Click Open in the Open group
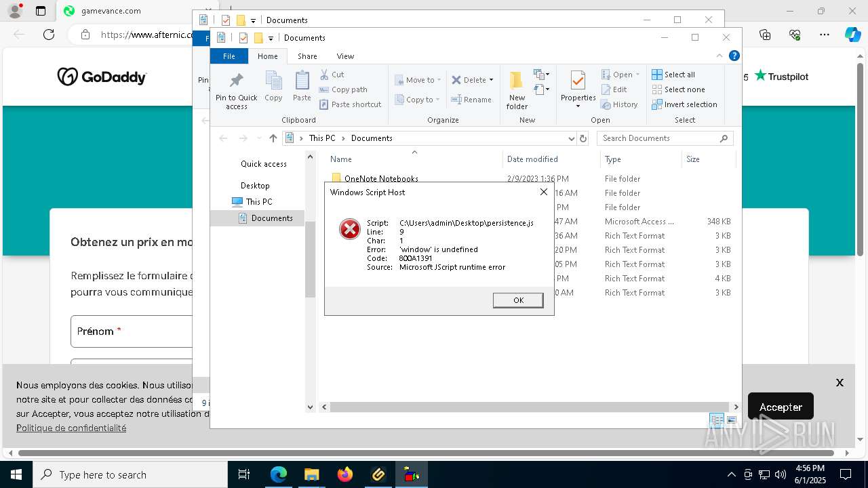 click(x=620, y=75)
